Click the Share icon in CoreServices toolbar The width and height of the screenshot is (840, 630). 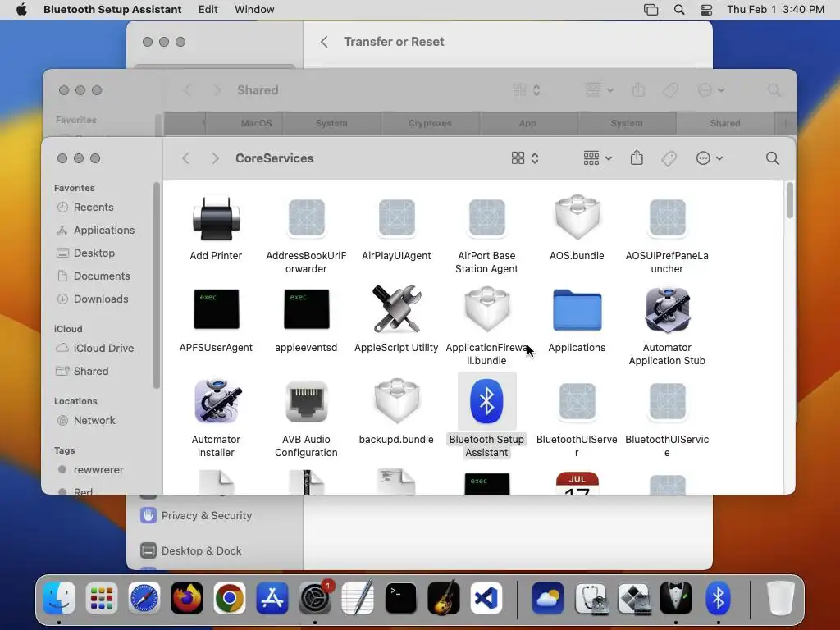point(637,157)
